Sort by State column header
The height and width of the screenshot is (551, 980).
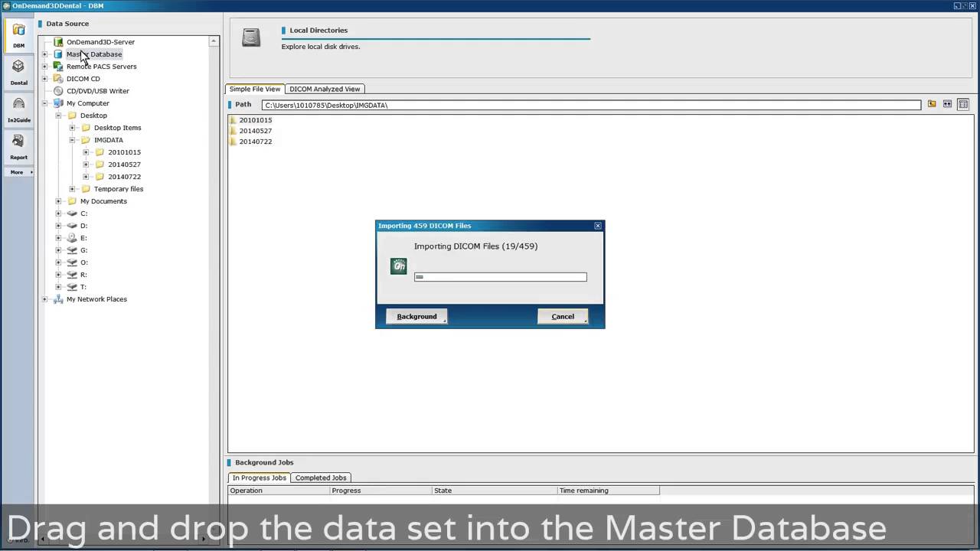[495, 491]
